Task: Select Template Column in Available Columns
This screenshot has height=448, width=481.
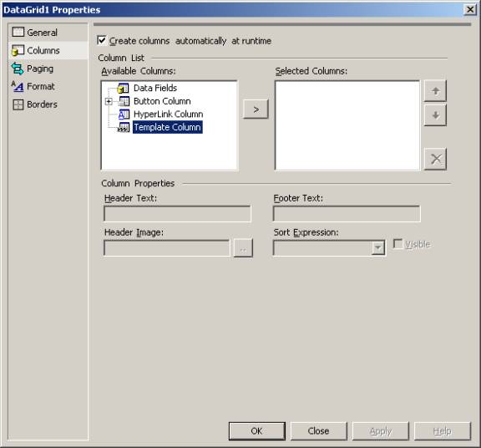Action: tap(167, 127)
